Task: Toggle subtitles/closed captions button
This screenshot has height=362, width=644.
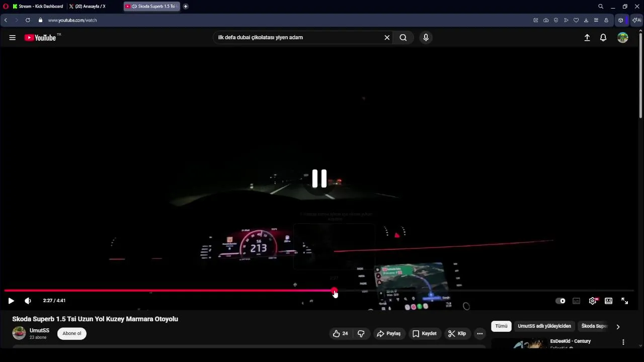Action: coord(577,301)
